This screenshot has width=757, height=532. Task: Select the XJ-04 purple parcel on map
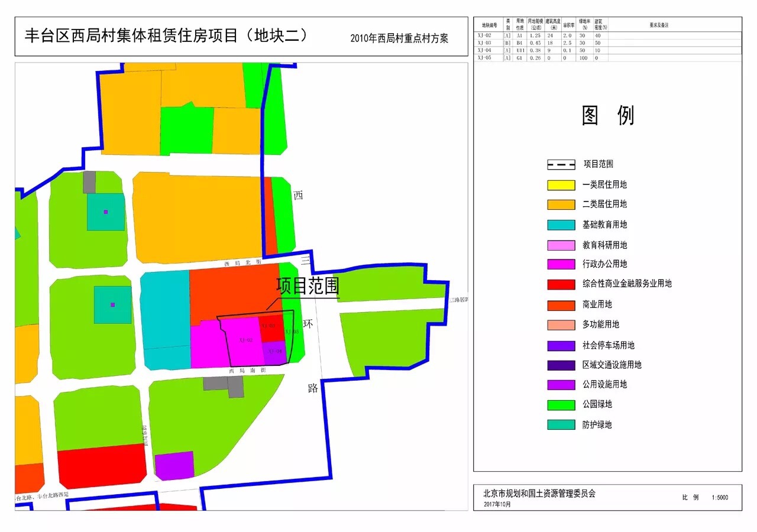click(274, 352)
